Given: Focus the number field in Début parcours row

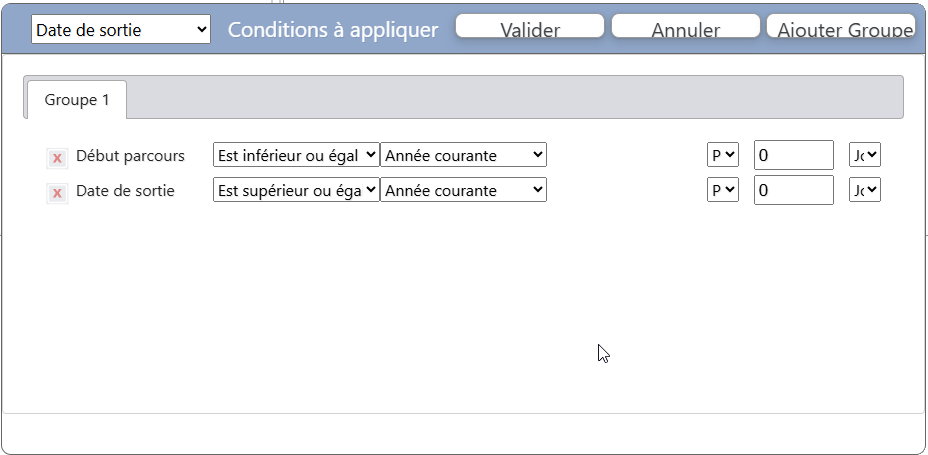Looking at the screenshot, I should pos(793,155).
